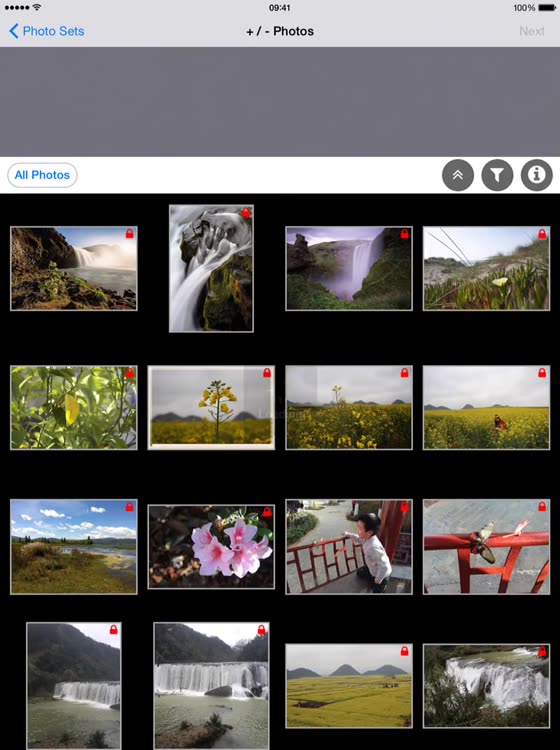This screenshot has width=560, height=750.
Task: Select the tall black-and-white waterfall photo
Action: tap(211, 268)
